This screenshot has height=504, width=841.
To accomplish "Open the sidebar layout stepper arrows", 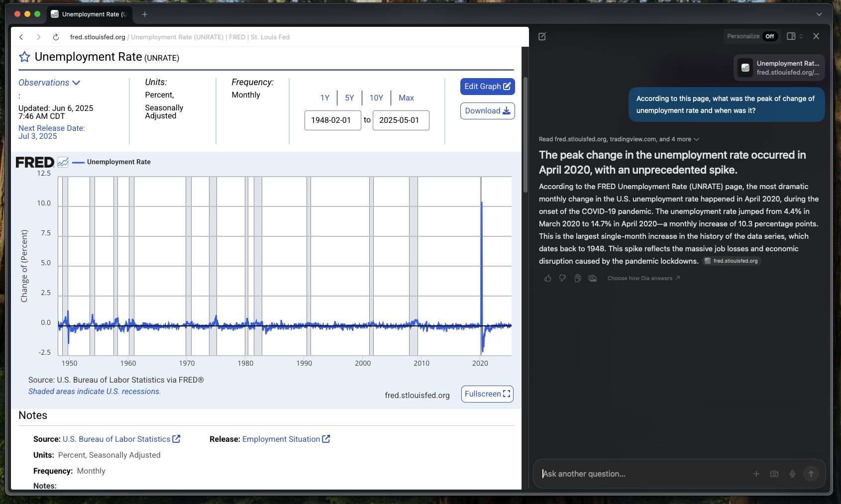I will coord(801,36).
